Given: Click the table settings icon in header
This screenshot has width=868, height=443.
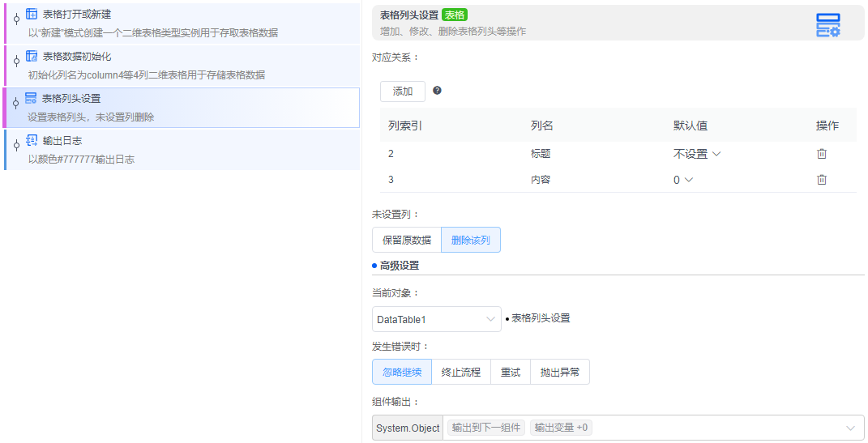Looking at the screenshot, I should point(828,25).
